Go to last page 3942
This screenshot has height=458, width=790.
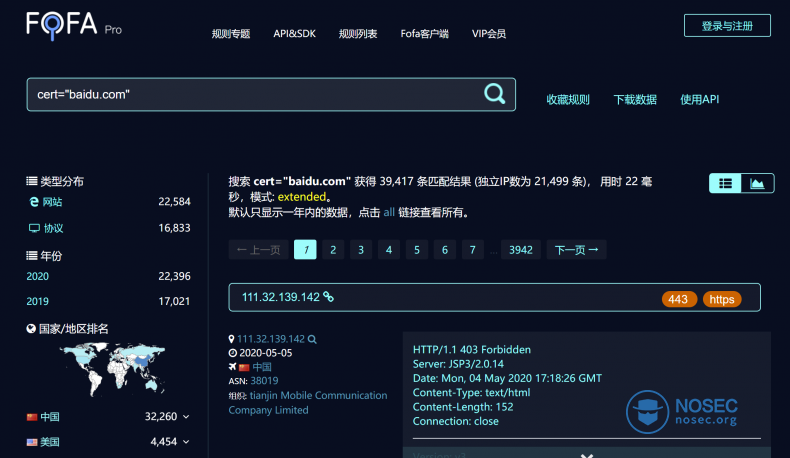tap(521, 249)
